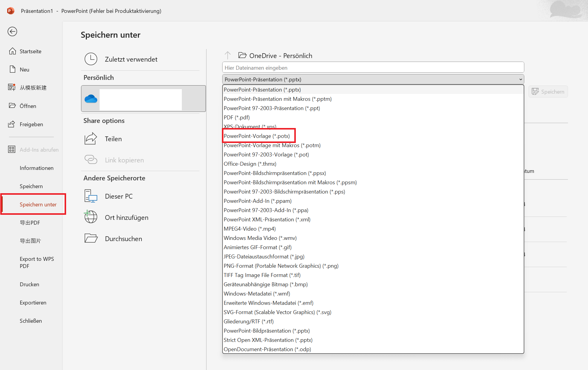Select the Link kopieren icon
Screen dimensions: 588x370
pos(91,160)
